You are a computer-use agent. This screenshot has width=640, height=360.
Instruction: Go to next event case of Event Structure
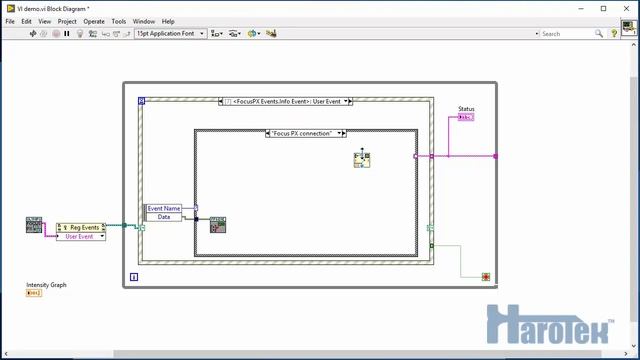tap(351, 102)
